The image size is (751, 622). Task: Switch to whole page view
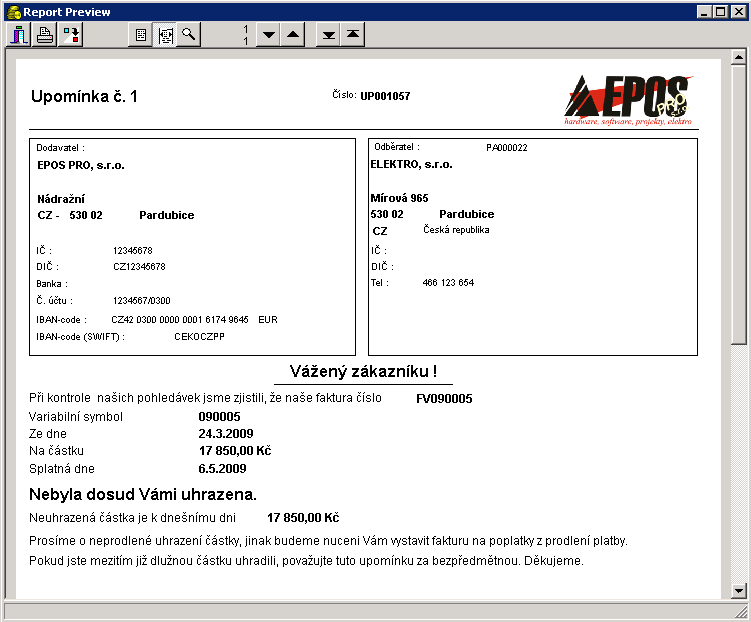(x=141, y=35)
